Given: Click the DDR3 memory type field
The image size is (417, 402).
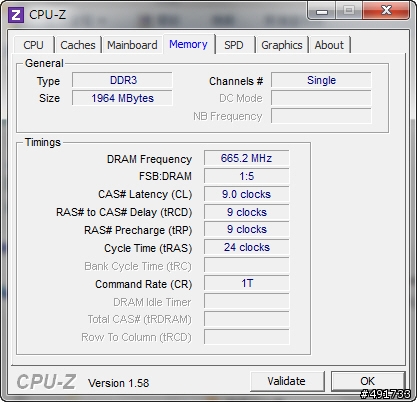Looking at the screenshot, I should (x=122, y=80).
